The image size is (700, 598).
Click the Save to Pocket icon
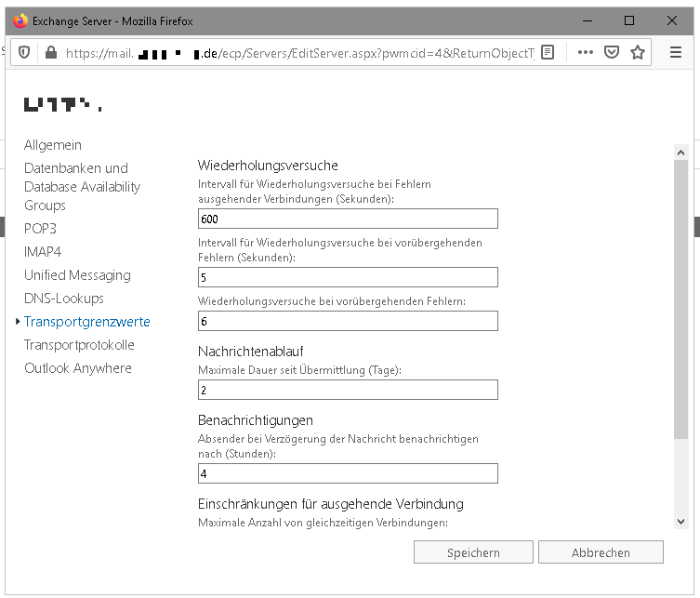point(612,53)
